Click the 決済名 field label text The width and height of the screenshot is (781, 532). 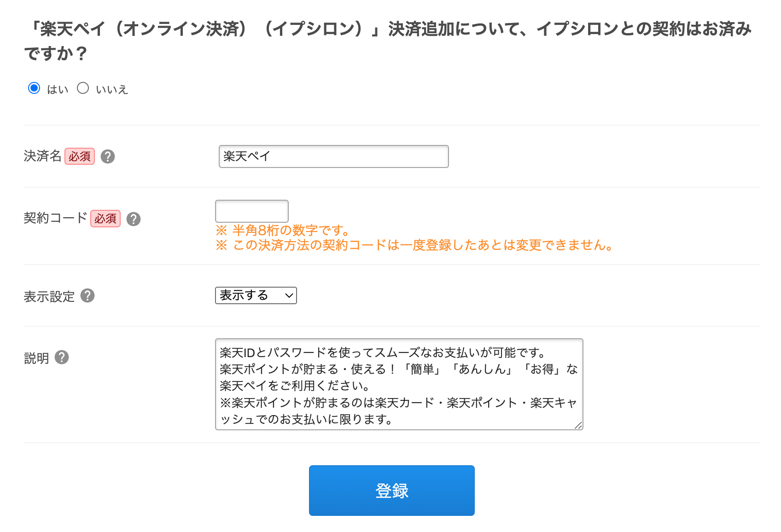coord(42,156)
